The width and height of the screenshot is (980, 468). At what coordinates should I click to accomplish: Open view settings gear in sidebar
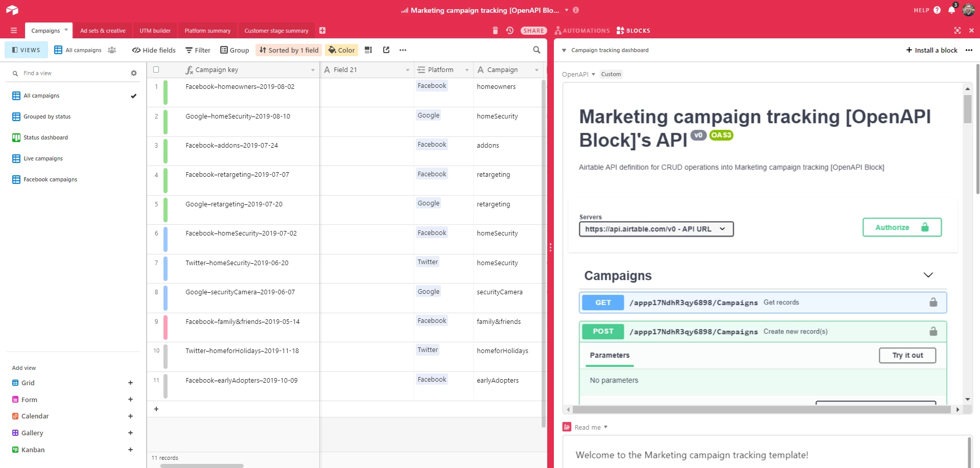(134, 73)
